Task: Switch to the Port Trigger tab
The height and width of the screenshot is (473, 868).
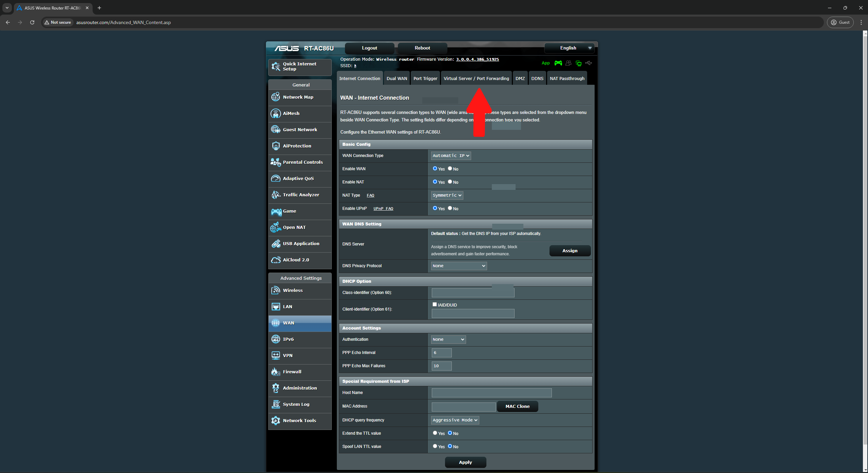Action: tap(425, 78)
